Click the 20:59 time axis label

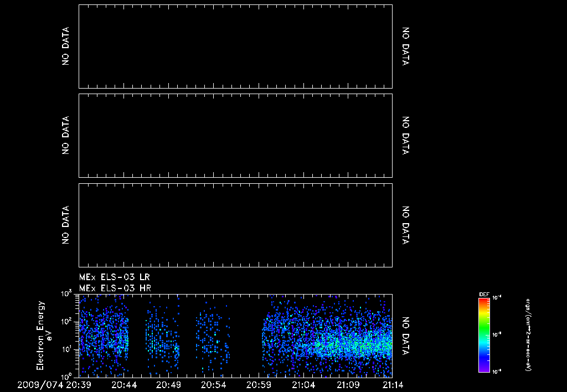pyautogui.click(x=259, y=385)
